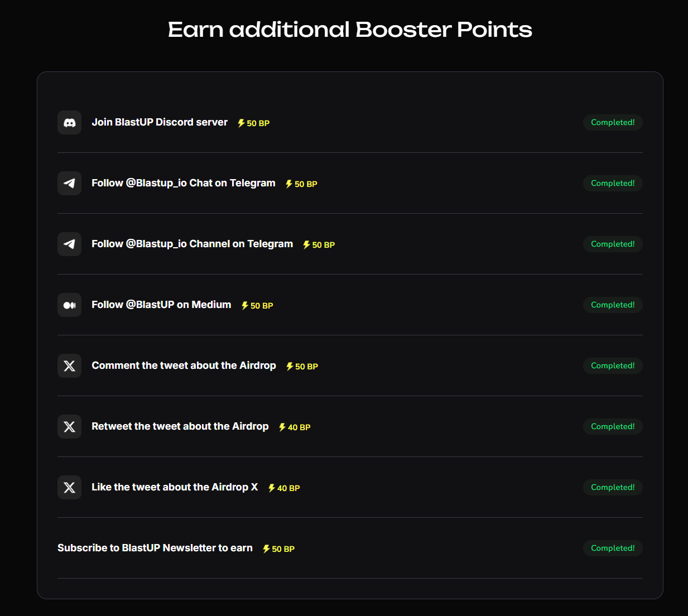688x616 pixels.
Task: Select Retweet the tweet about the Airdrop
Action: pos(180,426)
